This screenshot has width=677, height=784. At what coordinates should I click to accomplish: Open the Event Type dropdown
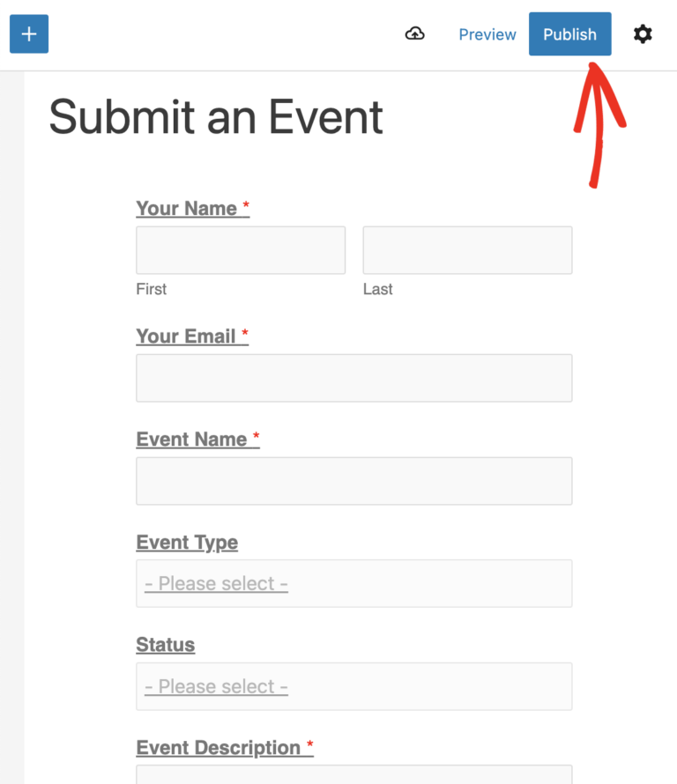coord(353,583)
